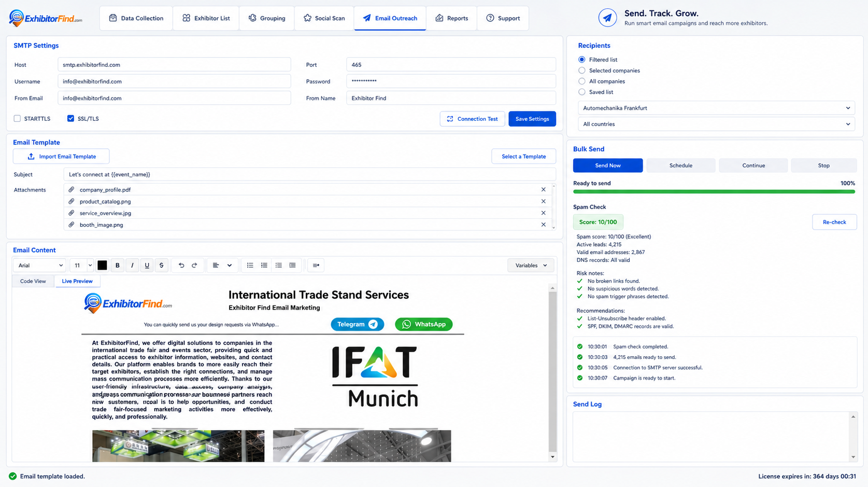
Task: Select the Selected companies radio button
Action: pos(582,71)
